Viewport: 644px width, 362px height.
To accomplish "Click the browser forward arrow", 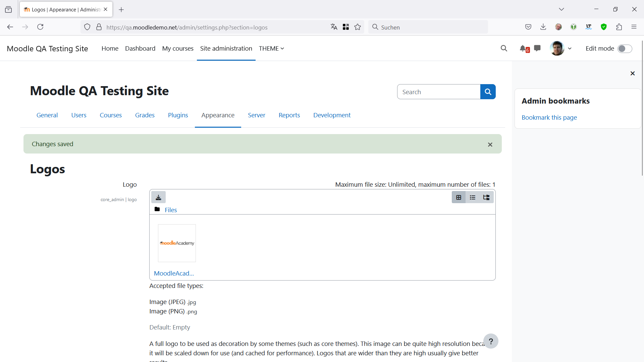I will [x=25, y=27].
